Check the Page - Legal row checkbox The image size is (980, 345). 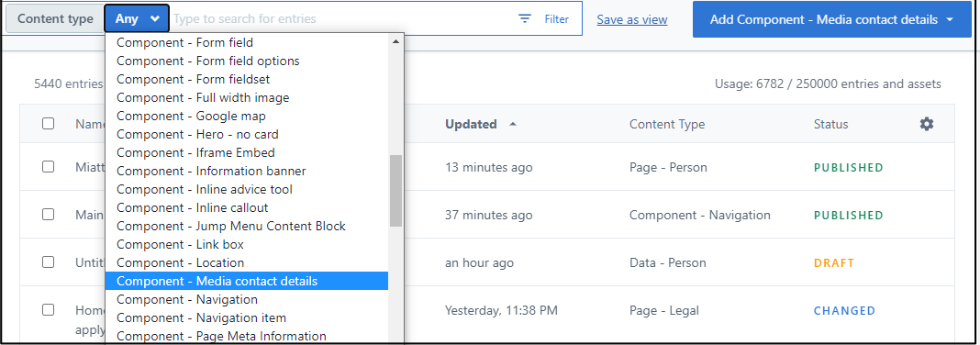point(48,309)
